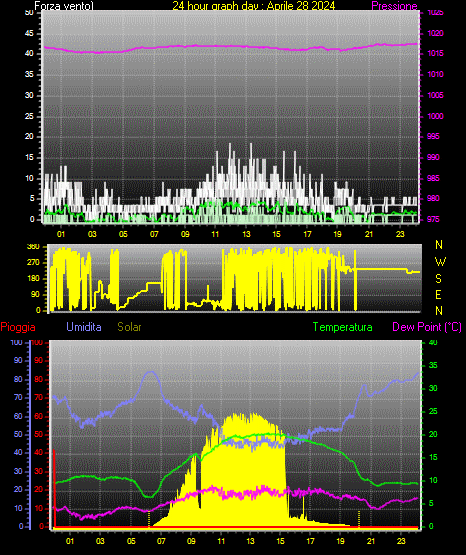Click green temperature axis value 25
466x555 pixels.
[433, 411]
